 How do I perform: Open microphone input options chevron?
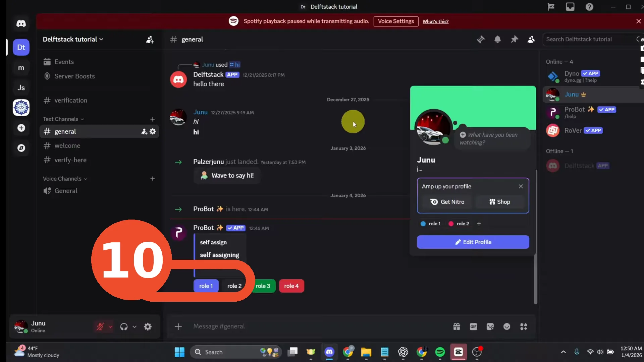coord(110,326)
